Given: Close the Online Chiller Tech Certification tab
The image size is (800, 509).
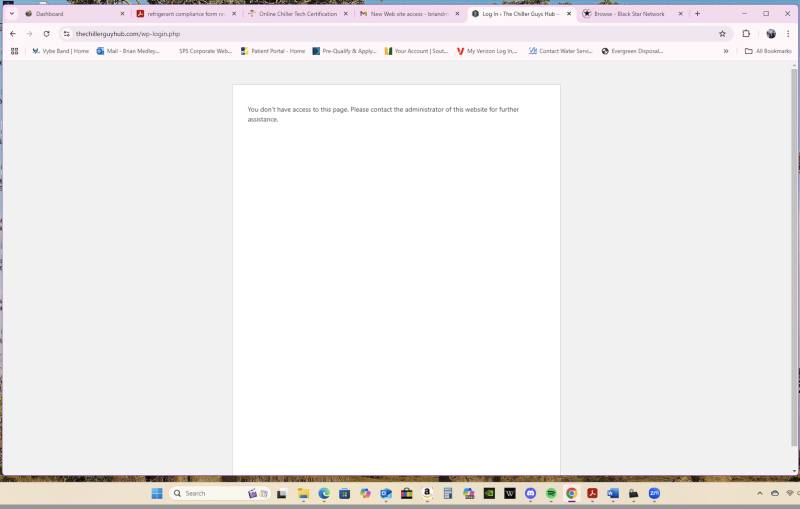Looking at the screenshot, I should point(345,14).
